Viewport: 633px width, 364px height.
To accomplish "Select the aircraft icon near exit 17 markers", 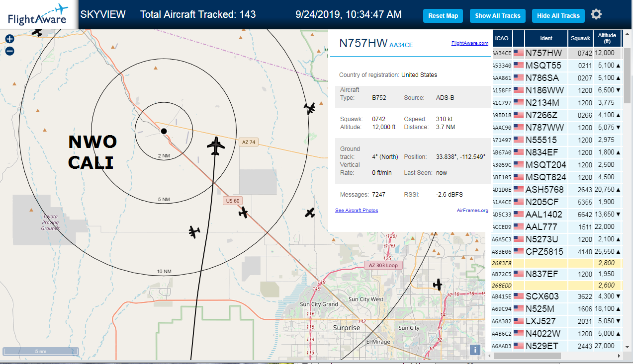I will point(438,285).
